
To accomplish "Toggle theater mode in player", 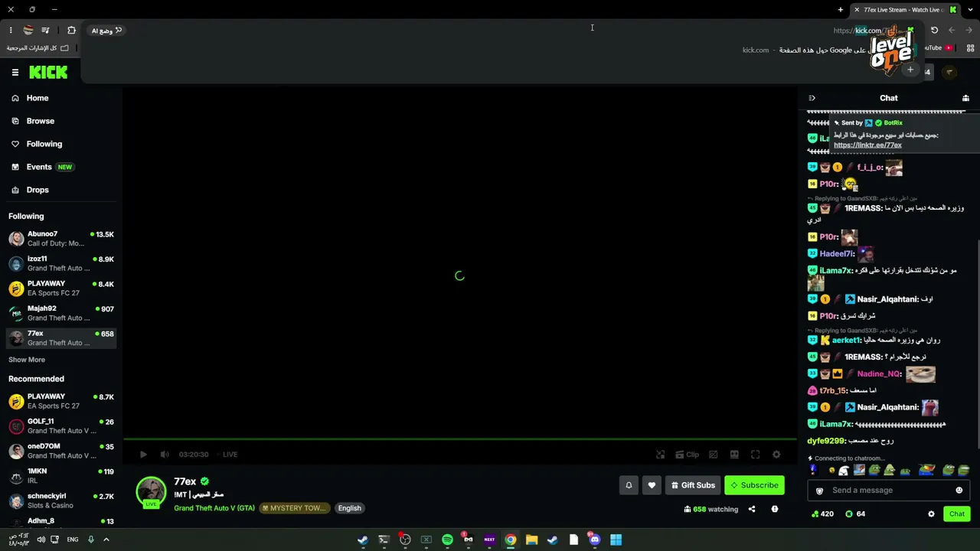I will [x=734, y=455].
